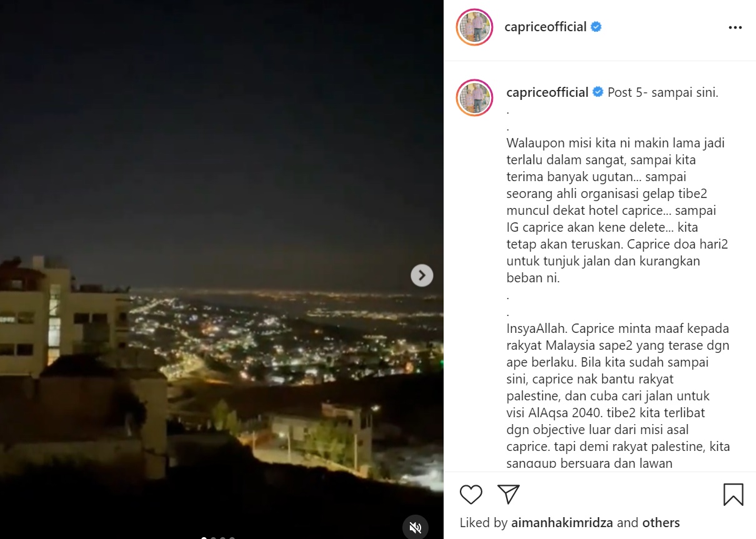Screen dimensions: 756x539
Task: Like the post with the heart icon
Action: (x=471, y=495)
